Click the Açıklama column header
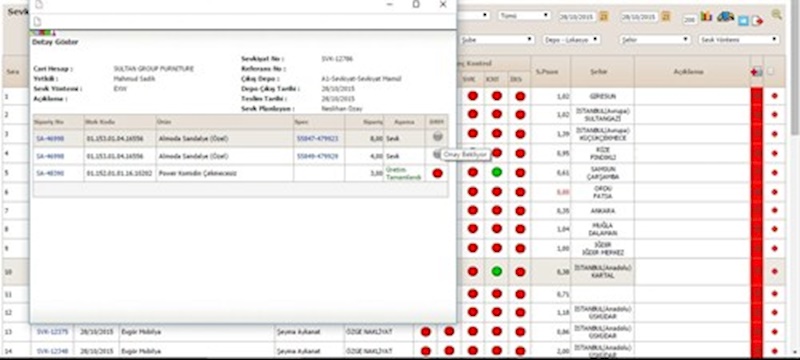800x360 pixels. click(692, 72)
